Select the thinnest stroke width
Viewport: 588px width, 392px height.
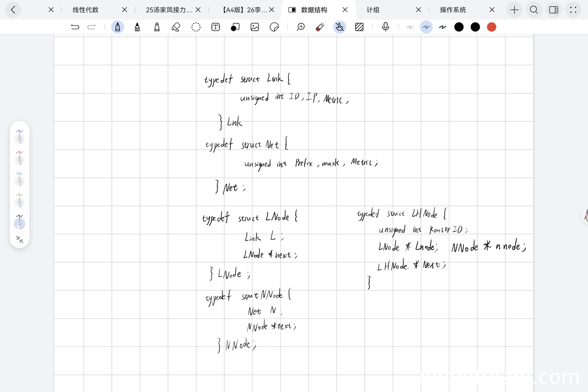[x=410, y=27]
